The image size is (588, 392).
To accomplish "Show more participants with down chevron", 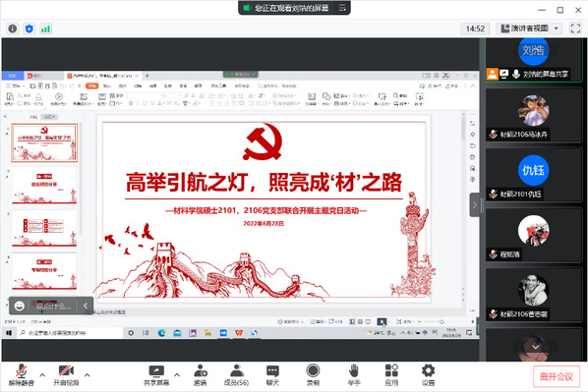I will (x=535, y=347).
